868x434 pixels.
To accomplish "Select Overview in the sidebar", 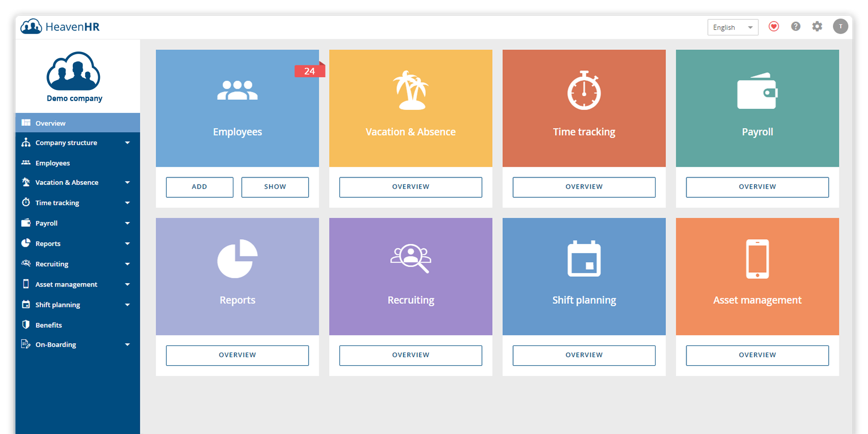I will [x=50, y=123].
